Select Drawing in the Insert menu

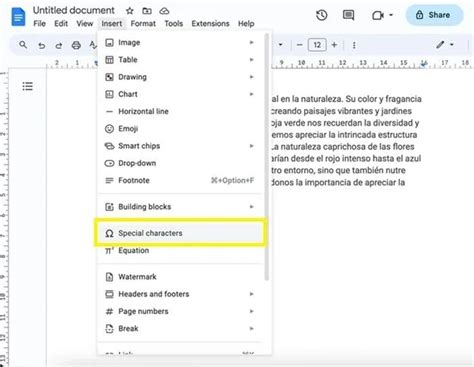[x=180, y=77]
